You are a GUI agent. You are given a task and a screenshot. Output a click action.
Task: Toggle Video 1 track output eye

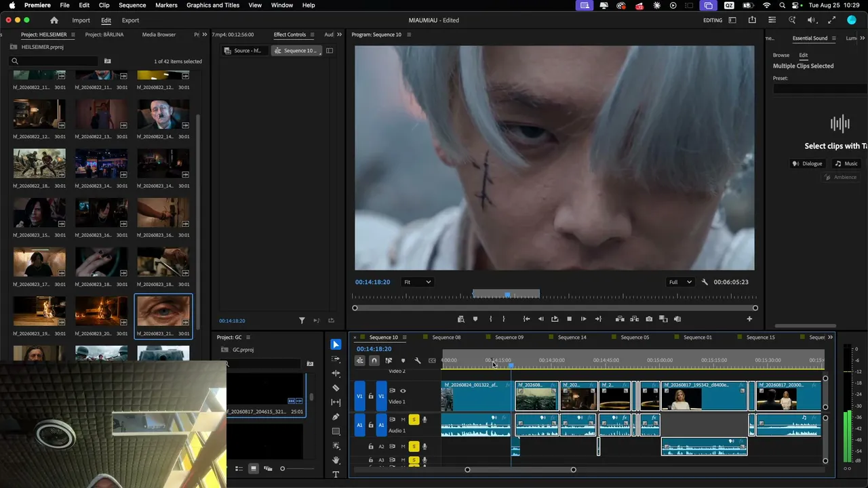(x=403, y=390)
